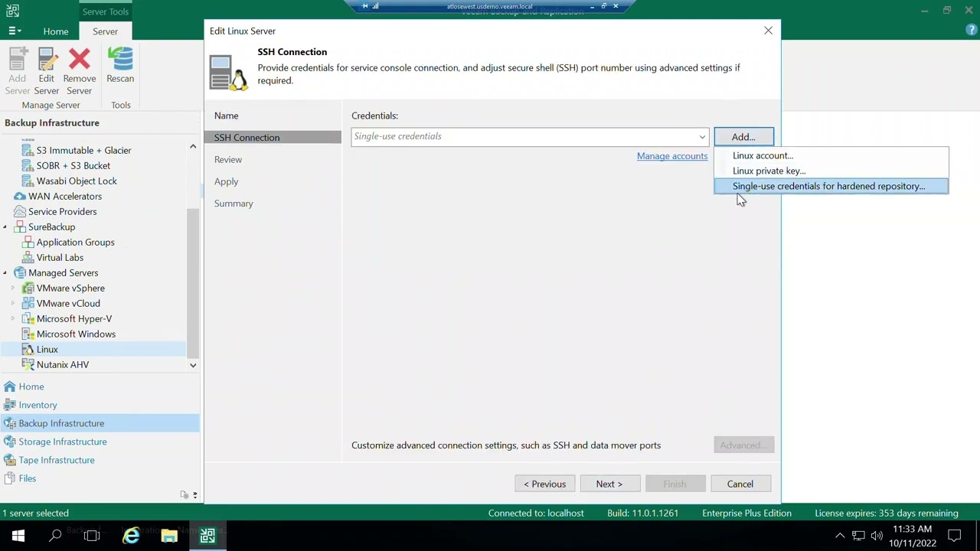Viewport: 980px width, 551px height.
Task: Click the Application Groups icon
Action: (28, 242)
